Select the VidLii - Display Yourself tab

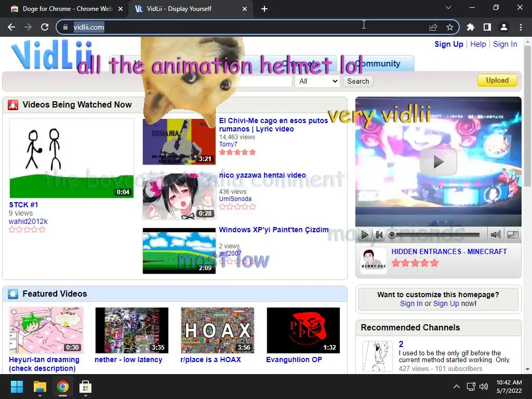[x=190, y=9]
